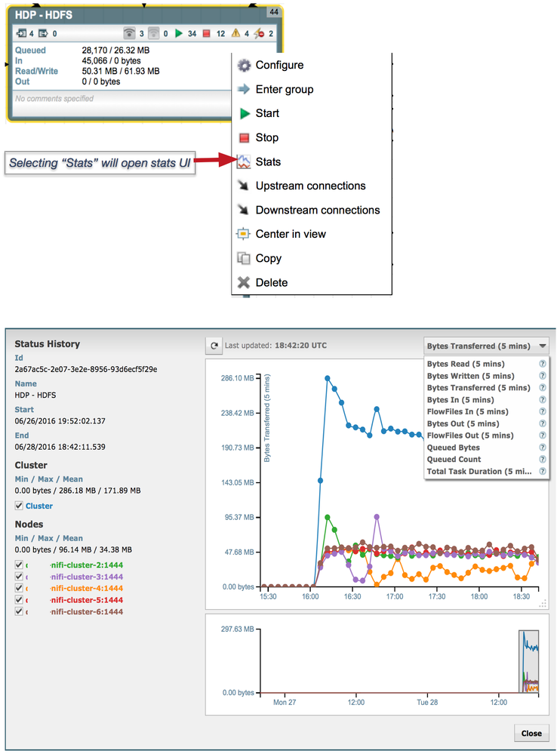Open the Bytes Transferred (5 mins) metric dropdown

(486, 346)
